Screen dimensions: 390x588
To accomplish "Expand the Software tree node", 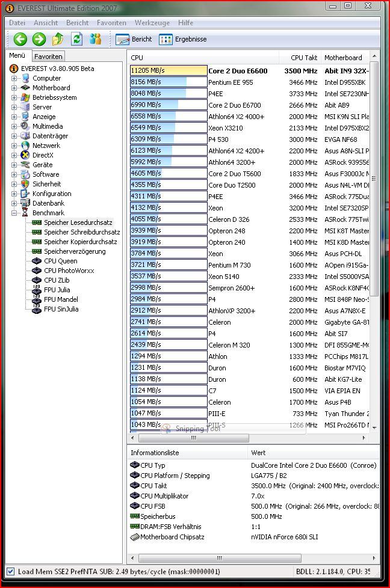I will point(14,174).
